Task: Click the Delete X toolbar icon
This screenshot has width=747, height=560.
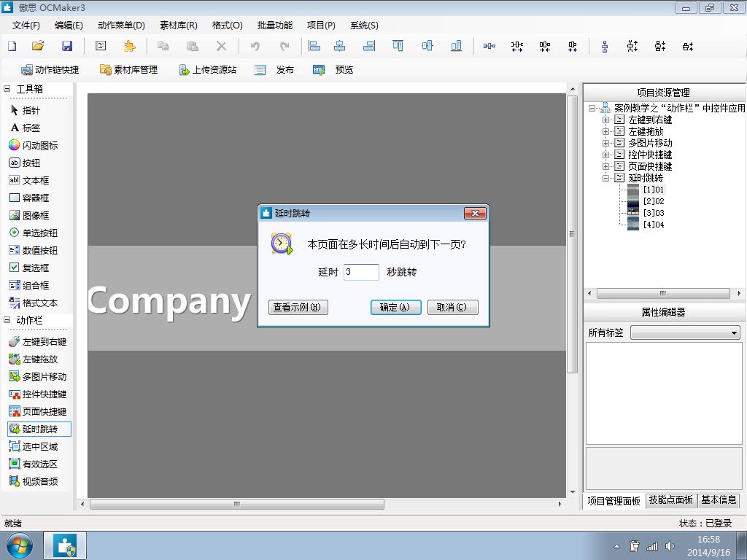Action: [221, 46]
